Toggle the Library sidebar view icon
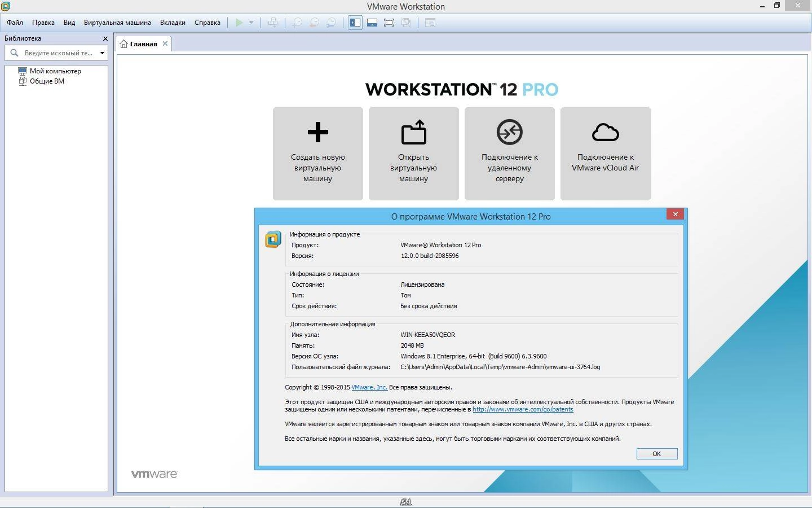 [x=355, y=23]
